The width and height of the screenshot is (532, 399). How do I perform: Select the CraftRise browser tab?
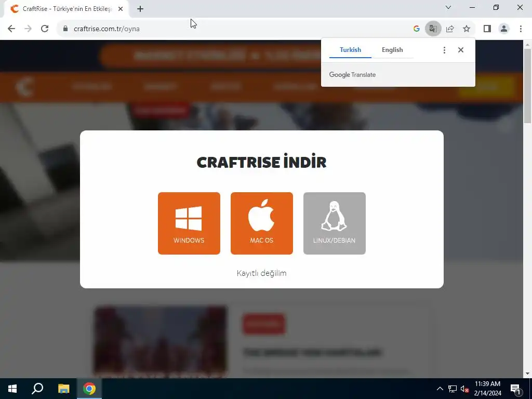click(66, 9)
